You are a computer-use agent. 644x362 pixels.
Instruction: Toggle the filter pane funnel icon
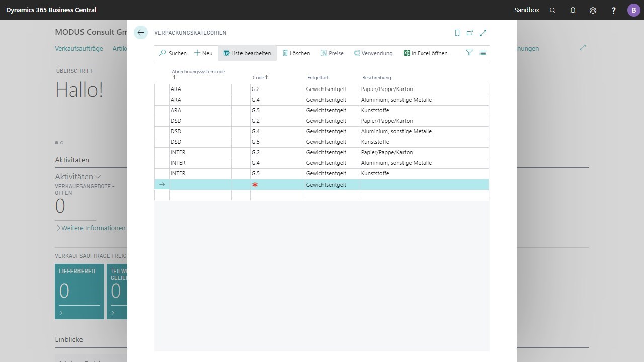[469, 53]
